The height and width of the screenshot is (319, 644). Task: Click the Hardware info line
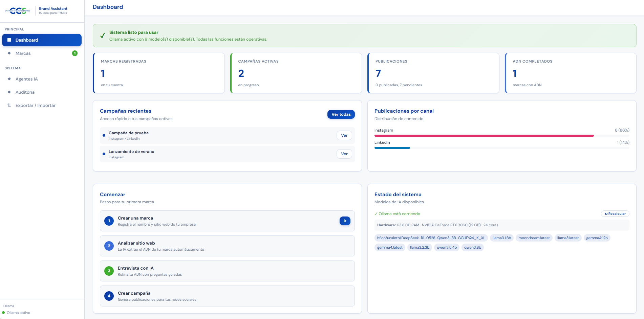pyautogui.click(x=502, y=225)
